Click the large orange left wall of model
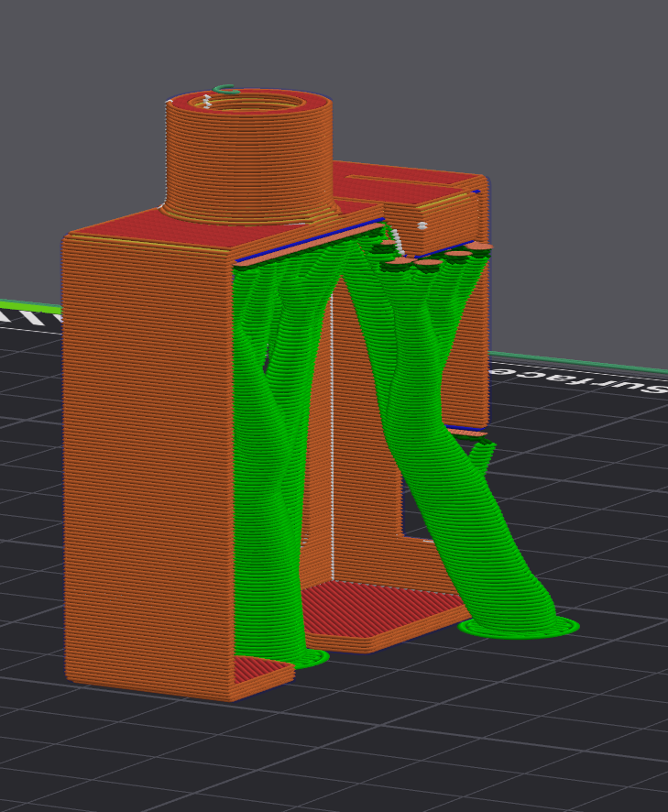Viewport: 668px width, 812px height. tap(148, 466)
